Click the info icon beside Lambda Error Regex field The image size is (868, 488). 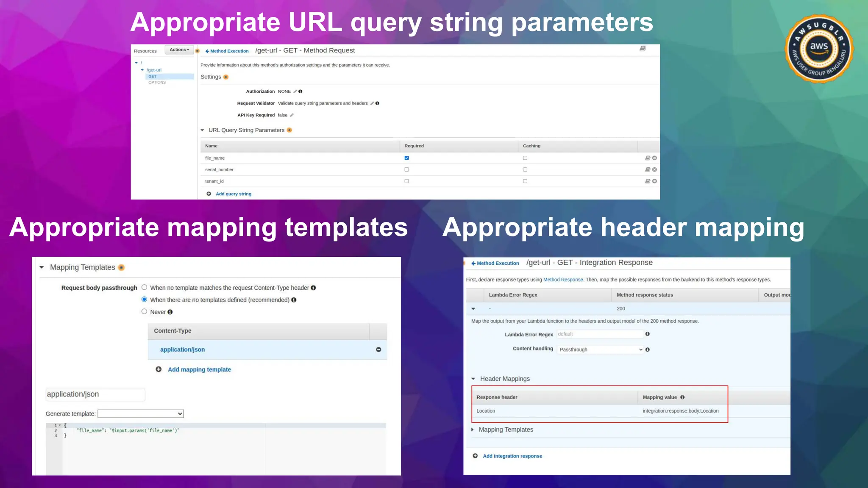[647, 334]
